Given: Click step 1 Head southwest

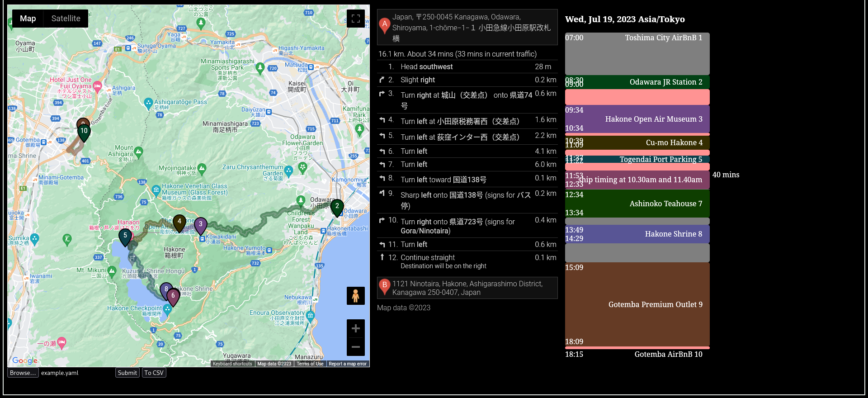Looking at the screenshot, I should 467,66.
